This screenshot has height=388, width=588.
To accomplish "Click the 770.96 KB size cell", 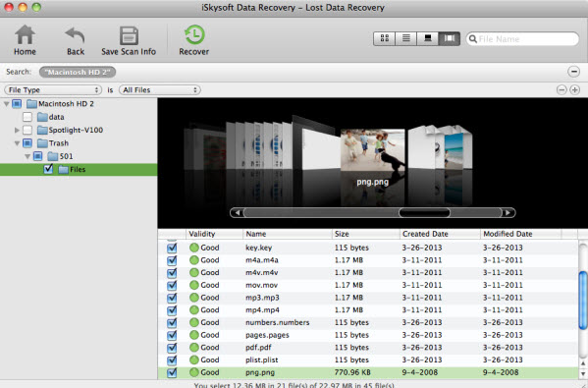I will click(352, 372).
